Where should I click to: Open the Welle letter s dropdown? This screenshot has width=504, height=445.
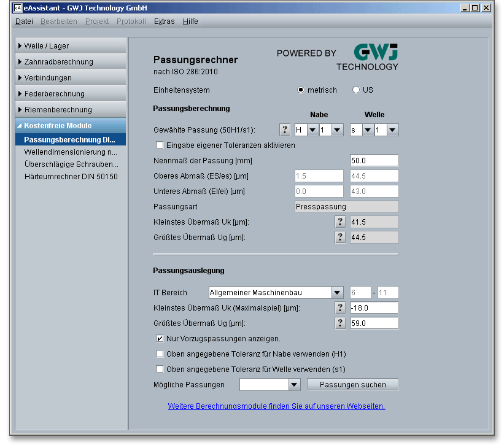[x=367, y=130]
